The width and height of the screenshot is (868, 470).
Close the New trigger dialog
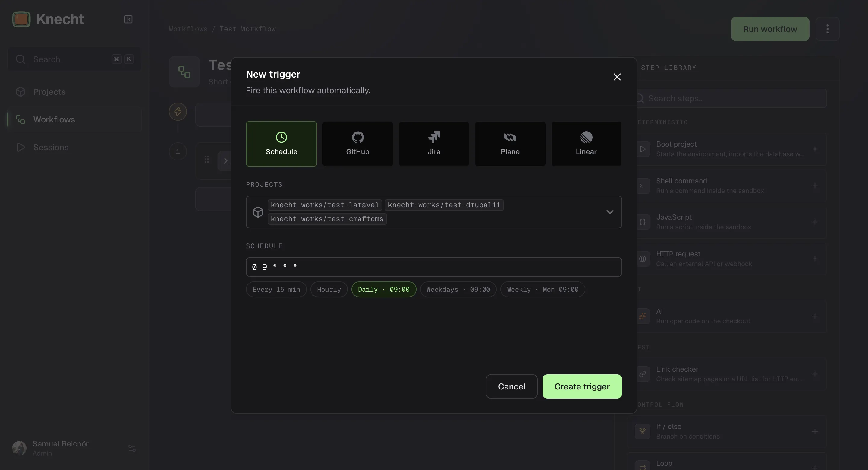(x=617, y=77)
